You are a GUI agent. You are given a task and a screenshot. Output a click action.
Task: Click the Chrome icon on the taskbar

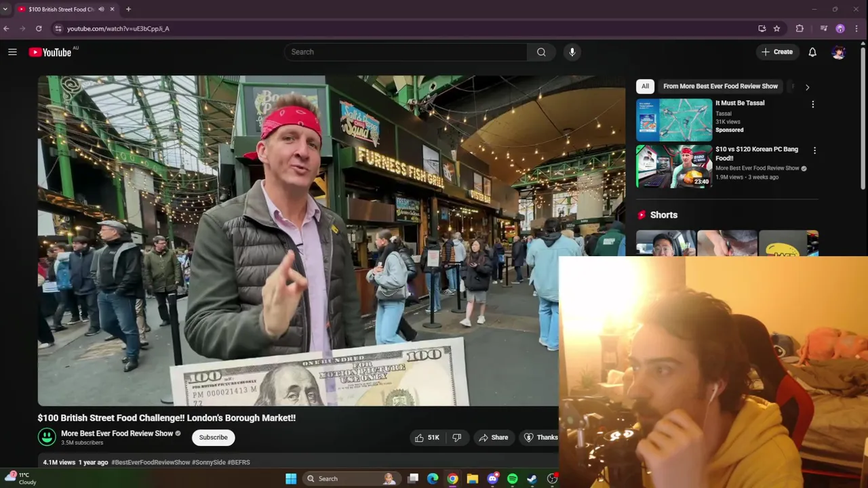(452, 479)
